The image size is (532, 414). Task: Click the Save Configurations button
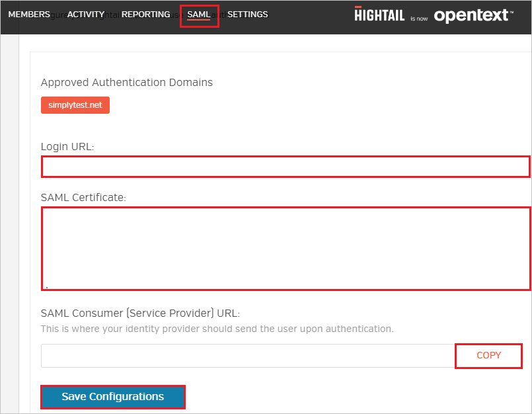[x=112, y=397]
